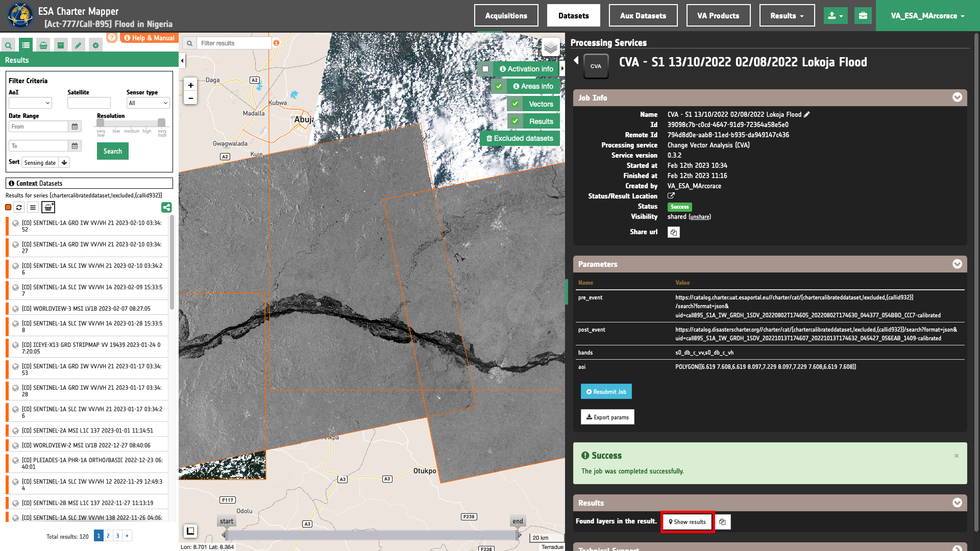Open the basket tab icon

[x=43, y=45]
